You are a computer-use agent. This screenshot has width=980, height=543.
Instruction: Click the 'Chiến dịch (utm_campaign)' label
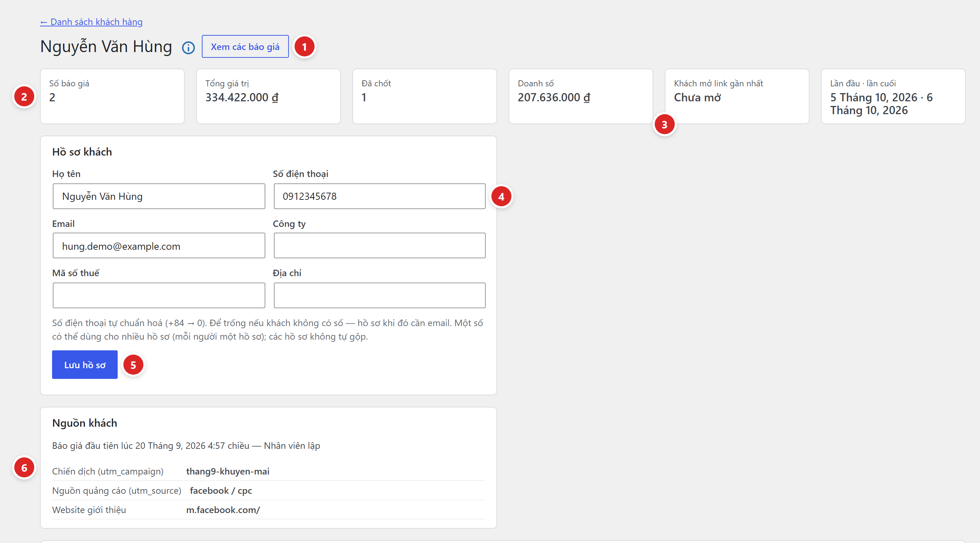tap(108, 471)
